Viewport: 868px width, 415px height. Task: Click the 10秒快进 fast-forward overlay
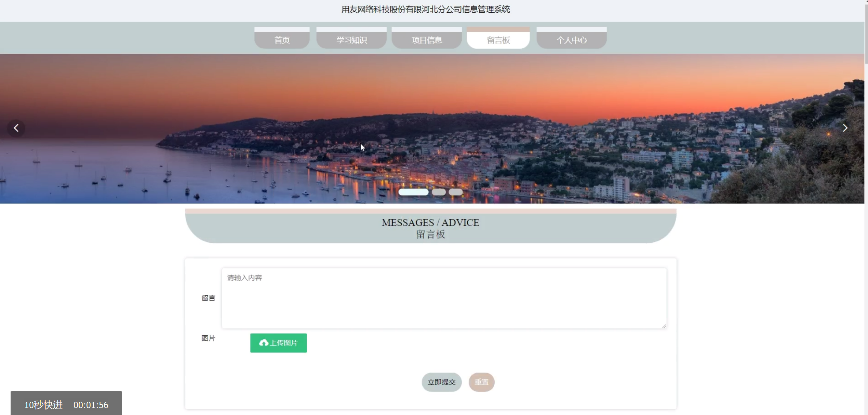coord(43,405)
